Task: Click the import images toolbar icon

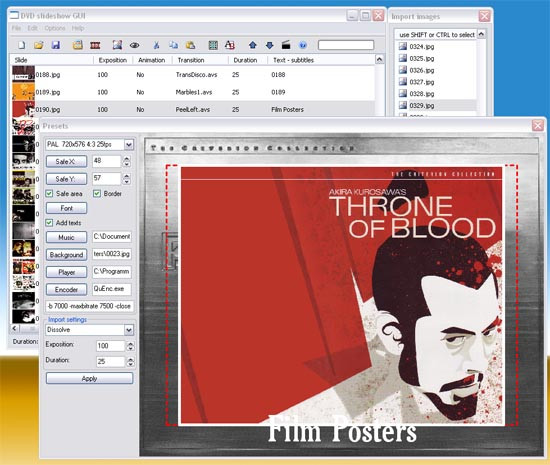Action: coord(78,45)
